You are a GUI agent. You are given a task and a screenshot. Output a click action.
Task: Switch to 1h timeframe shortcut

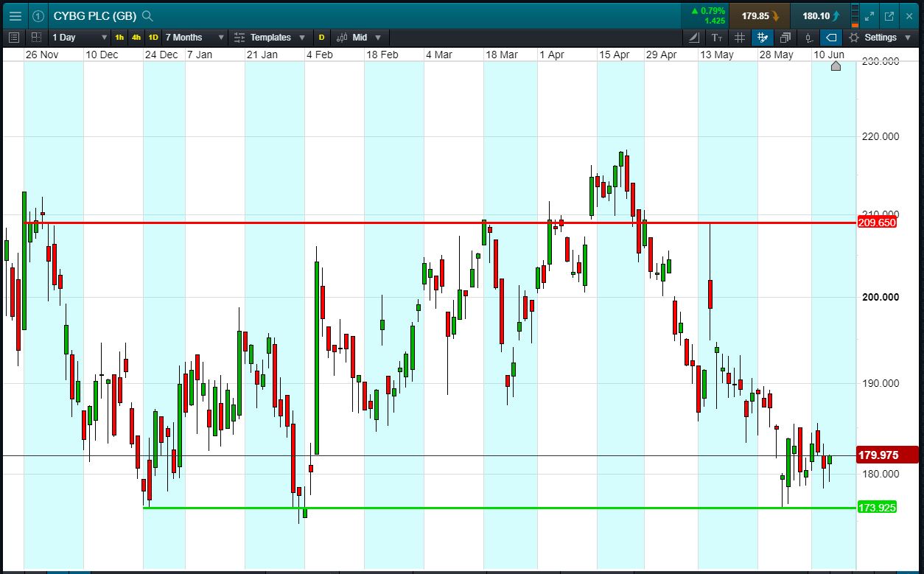pyautogui.click(x=119, y=37)
